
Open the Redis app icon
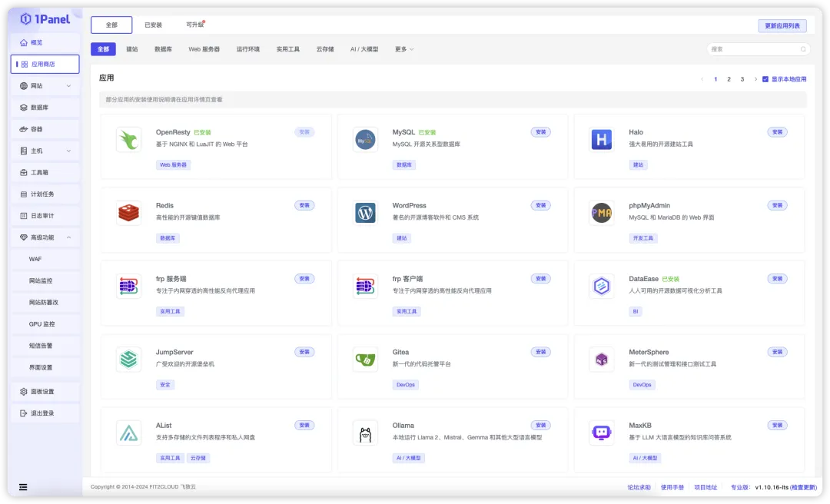pyautogui.click(x=128, y=213)
